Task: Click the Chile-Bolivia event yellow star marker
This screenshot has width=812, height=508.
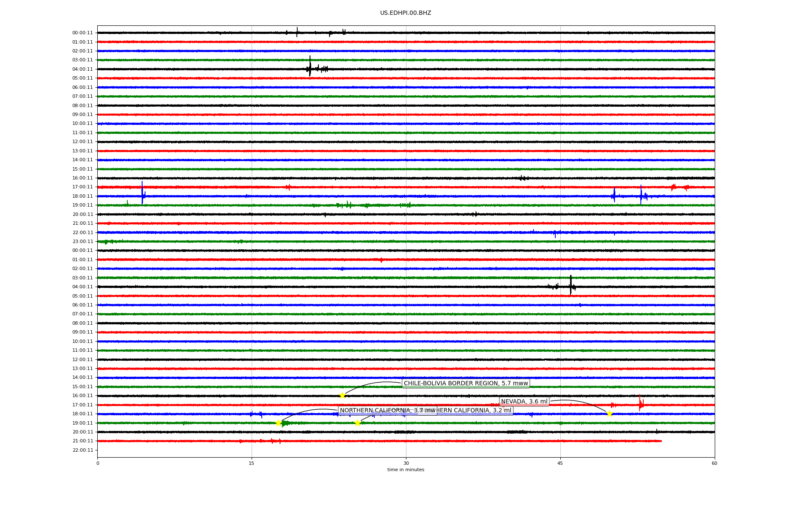Action: 342,396
